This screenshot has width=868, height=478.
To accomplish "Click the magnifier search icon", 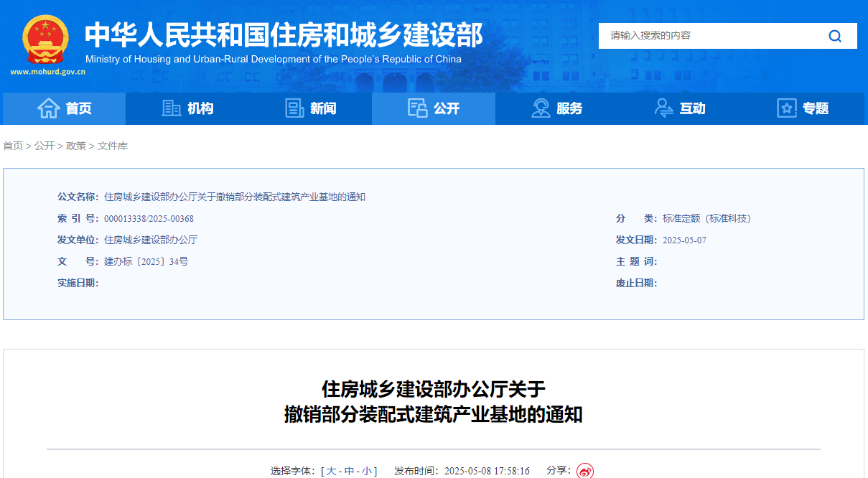I will click(835, 36).
